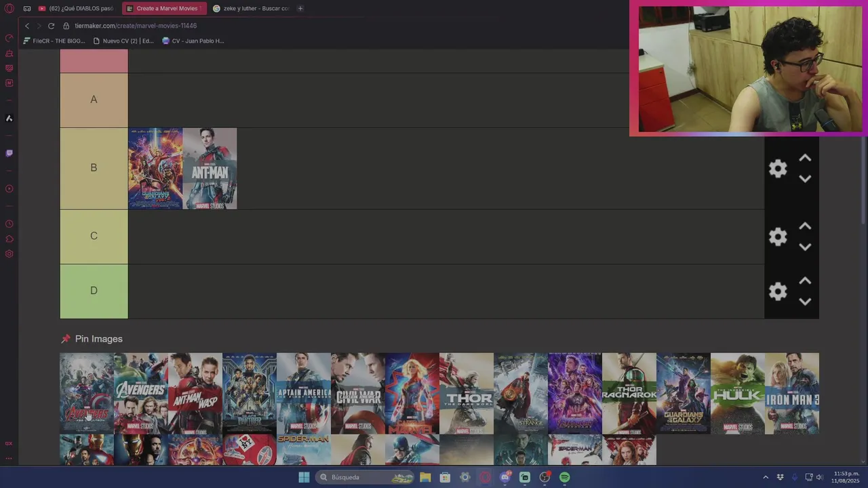Pick the Black Panther poster

250,393
